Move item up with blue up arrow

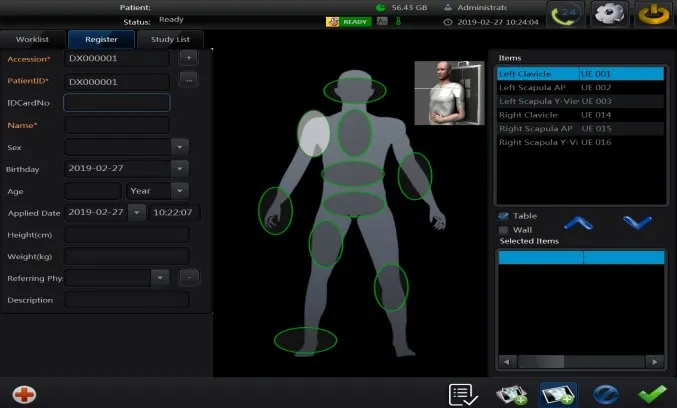tap(579, 221)
